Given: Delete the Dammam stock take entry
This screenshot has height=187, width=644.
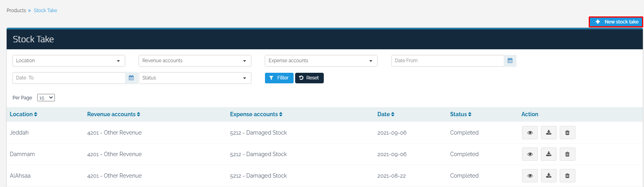Looking at the screenshot, I should pos(567,154).
